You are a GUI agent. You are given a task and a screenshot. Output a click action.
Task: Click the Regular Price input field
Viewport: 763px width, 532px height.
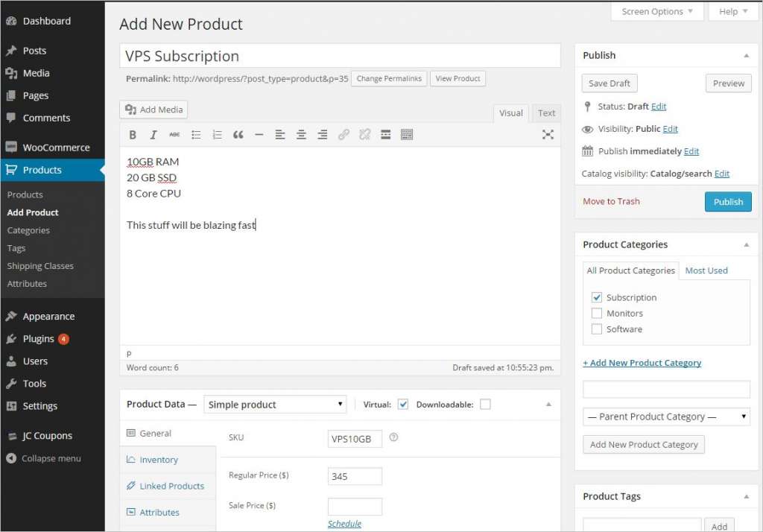point(355,476)
